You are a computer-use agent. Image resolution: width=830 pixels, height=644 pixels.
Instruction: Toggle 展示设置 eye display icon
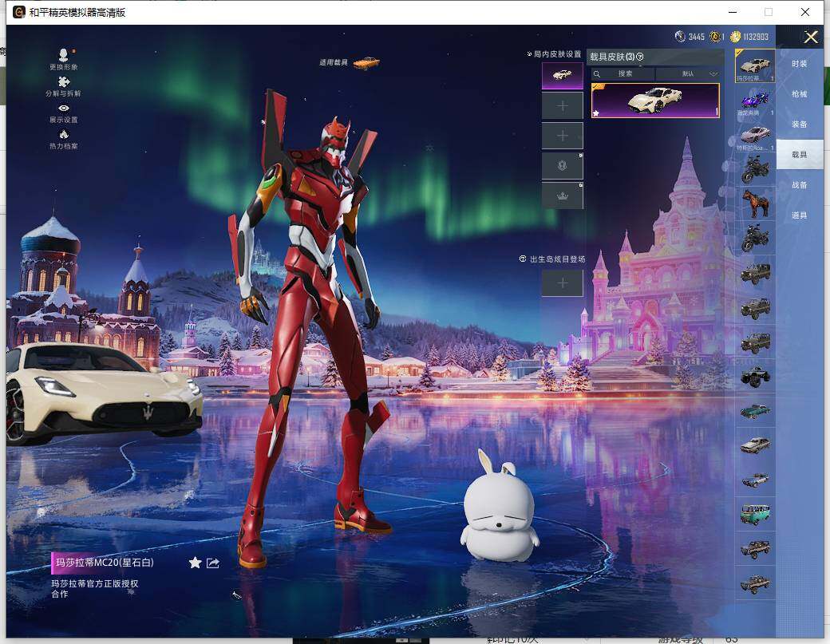click(x=64, y=108)
